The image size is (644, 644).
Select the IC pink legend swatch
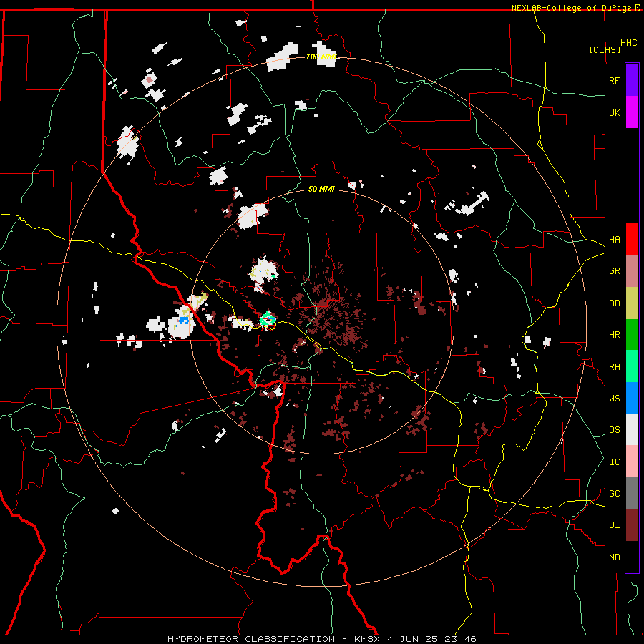pyautogui.click(x=632, y=462)
